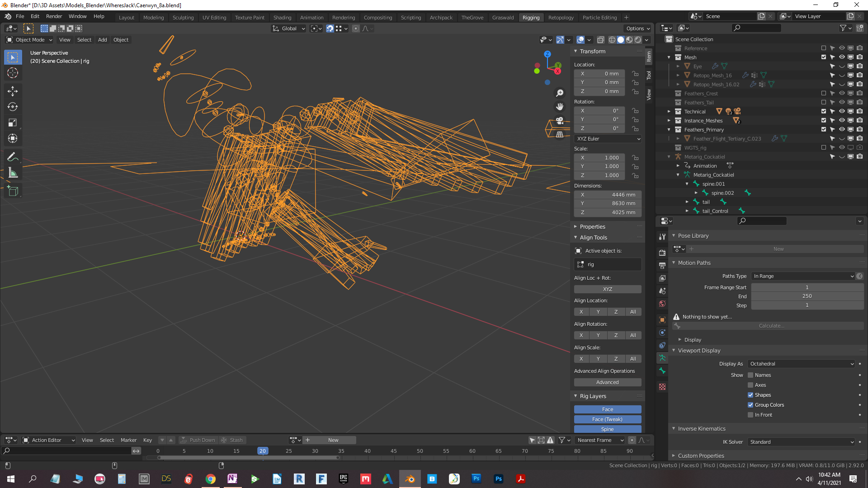Enable the Names checkbox under Viewport Display
The width and height of the screenshot is (868, 488).
pos(751,375)
